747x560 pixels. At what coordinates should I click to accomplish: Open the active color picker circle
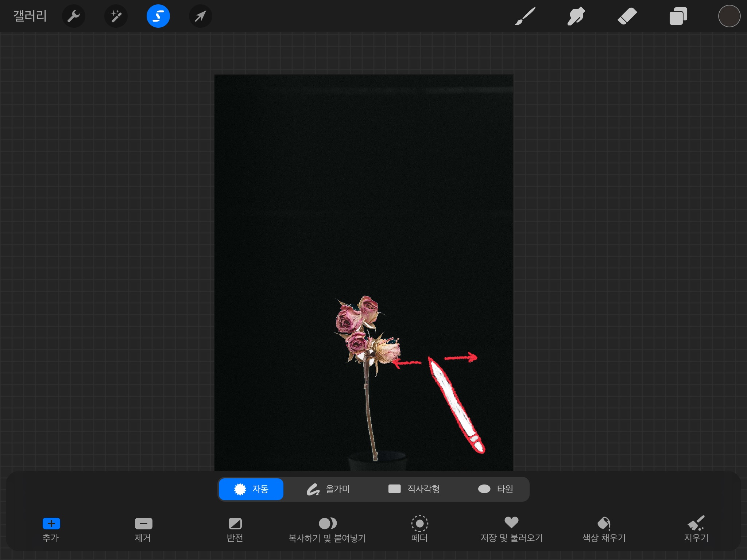(729, 16)
